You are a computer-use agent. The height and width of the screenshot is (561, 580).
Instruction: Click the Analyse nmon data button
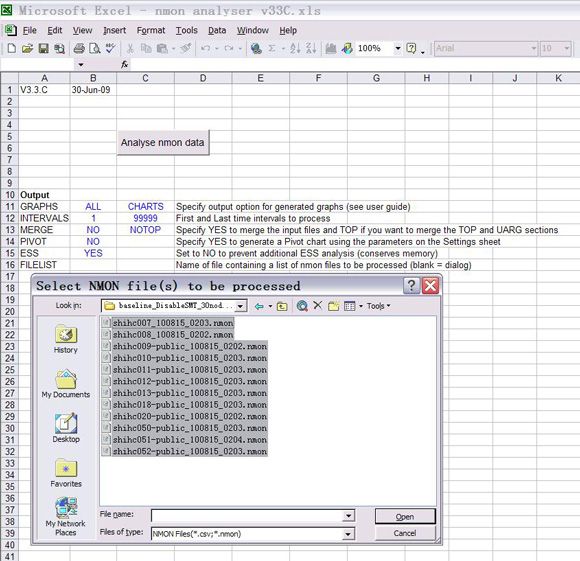coord(163,142)
